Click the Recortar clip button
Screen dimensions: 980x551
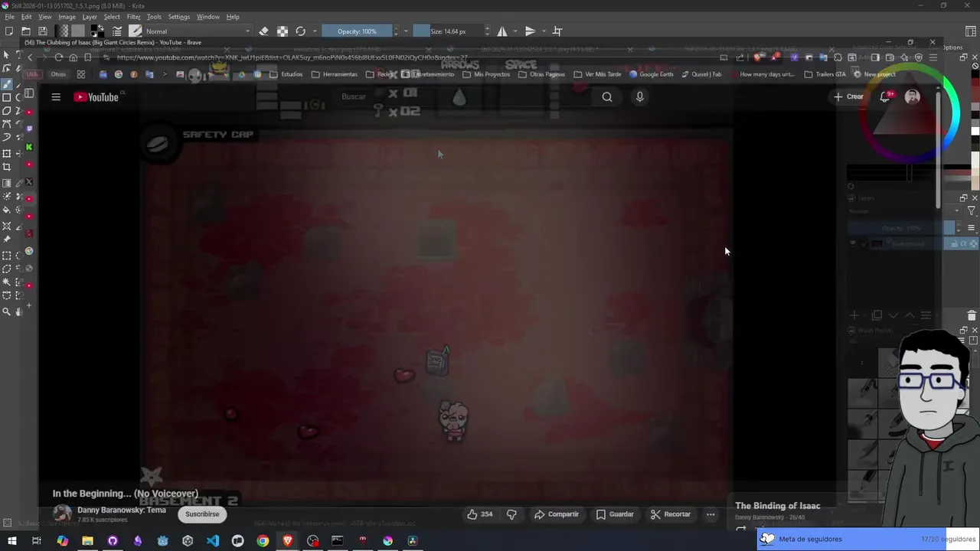click(x=671, y=514)
